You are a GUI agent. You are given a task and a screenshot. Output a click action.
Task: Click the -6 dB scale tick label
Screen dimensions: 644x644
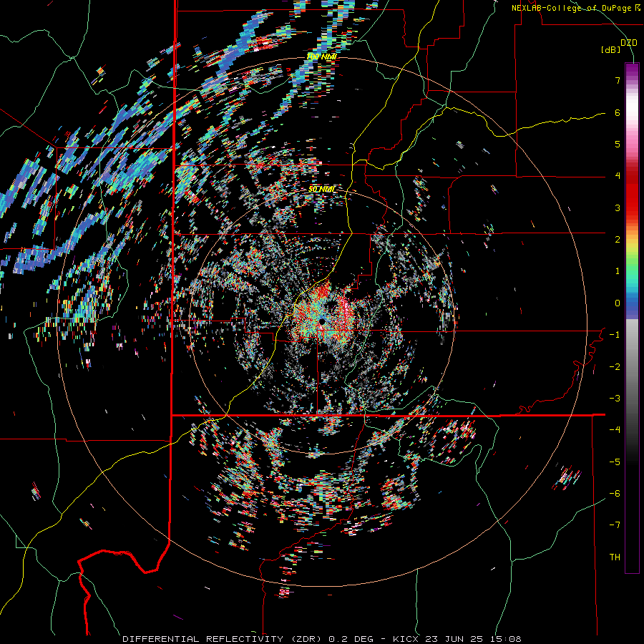[615, 493]
